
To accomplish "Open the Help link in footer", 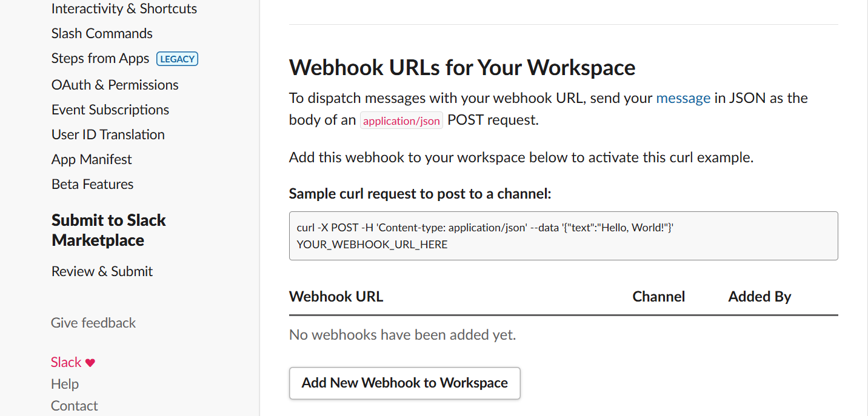I will click(65, 384).
